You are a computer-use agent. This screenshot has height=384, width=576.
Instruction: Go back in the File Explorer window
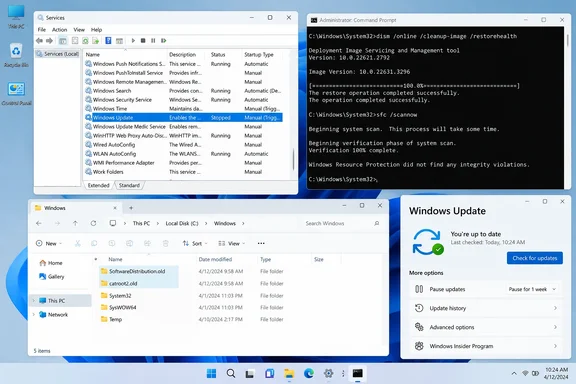39,223
